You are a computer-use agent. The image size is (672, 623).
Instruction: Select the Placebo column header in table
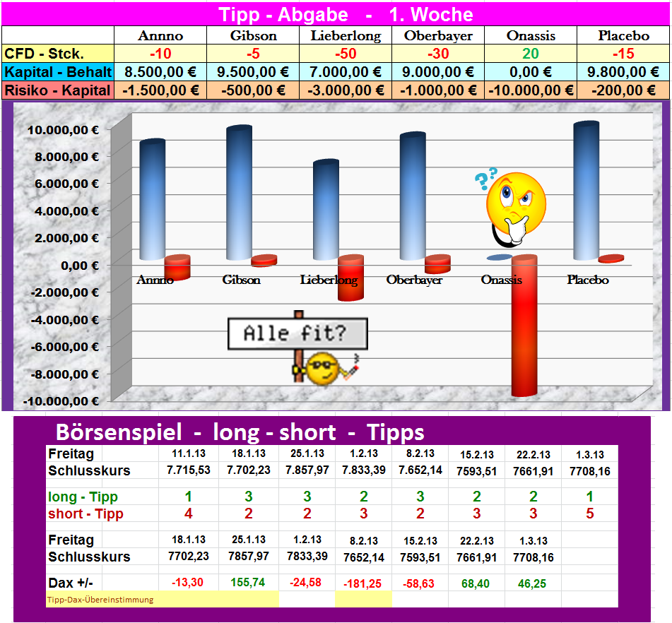tap(623, 35)
